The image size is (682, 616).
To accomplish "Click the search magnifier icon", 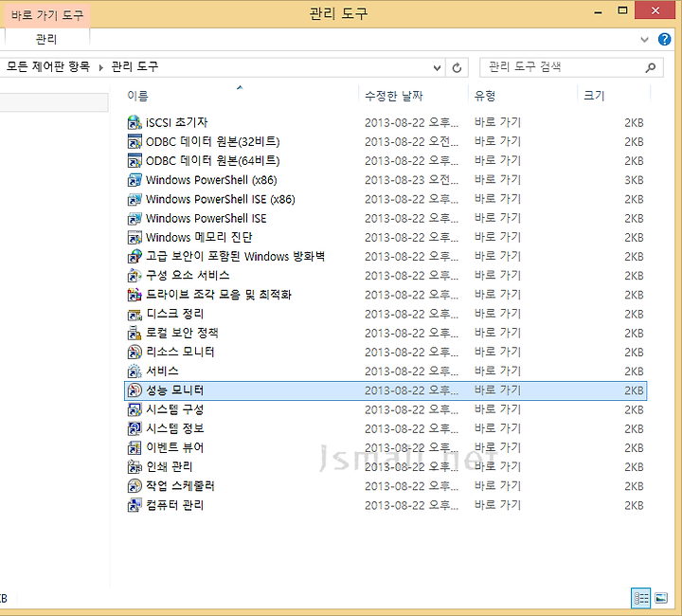I will 650,67.
